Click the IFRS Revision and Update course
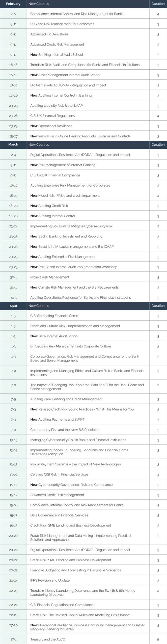 point(50,580)
